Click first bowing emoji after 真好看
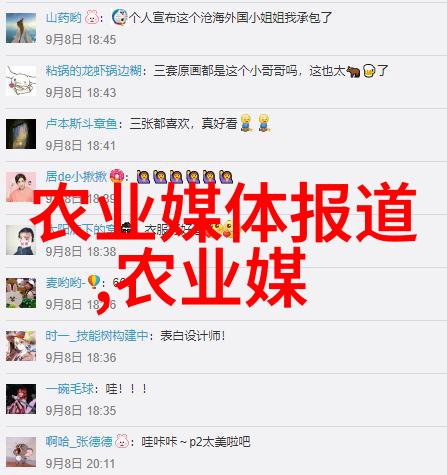The height and width of the screenshot is (475, 447). (246, 123)
